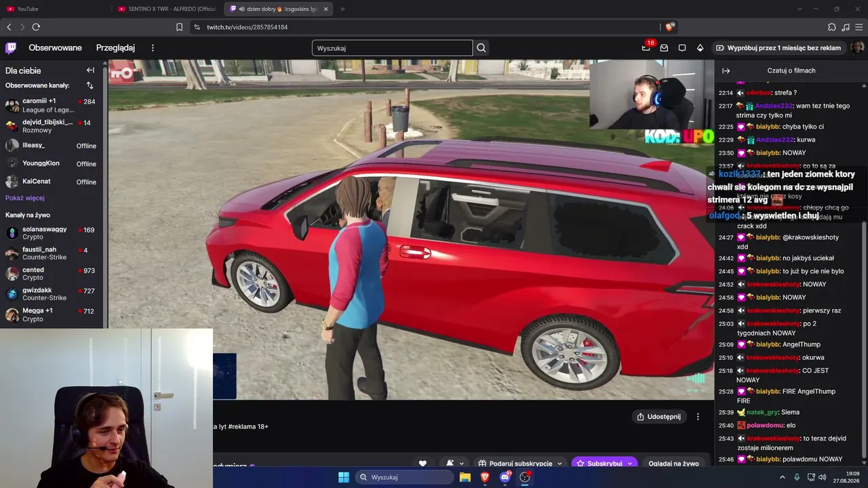
Task: Switch to SENTINO X TWR - ALFREDO tab
Action: click(x=166, y=9)
